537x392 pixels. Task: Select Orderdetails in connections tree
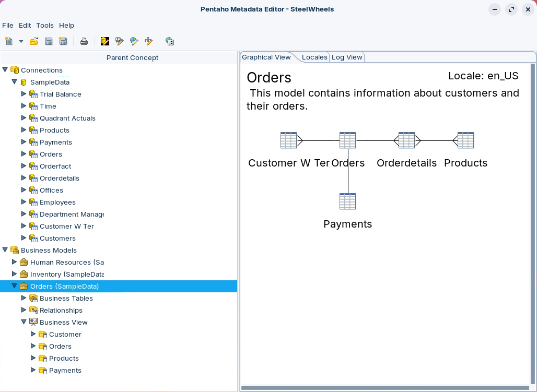click(60, 178)
